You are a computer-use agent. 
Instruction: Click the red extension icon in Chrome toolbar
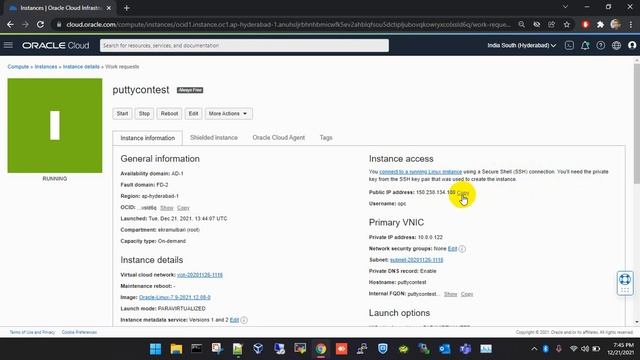585,24
